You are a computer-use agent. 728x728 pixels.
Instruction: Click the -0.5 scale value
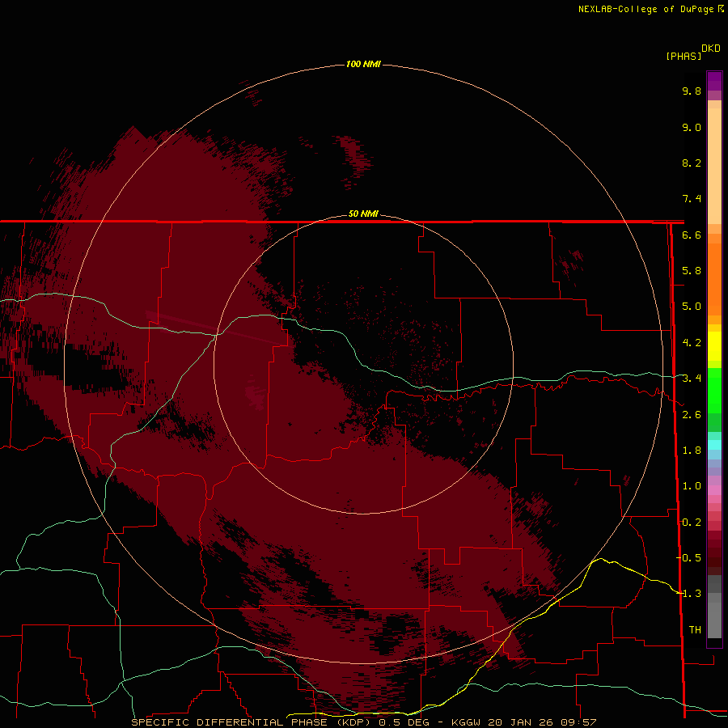(x=688, y=558)
